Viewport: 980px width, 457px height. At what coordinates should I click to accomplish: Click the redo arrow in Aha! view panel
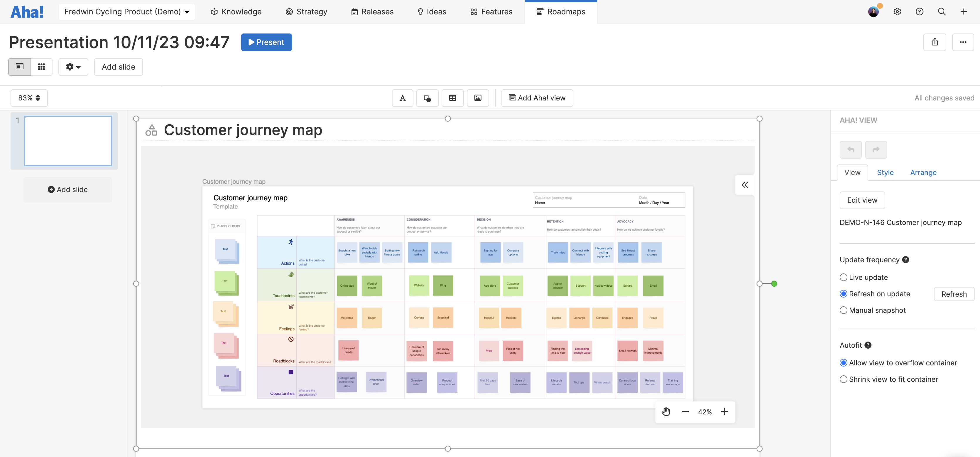876,150
